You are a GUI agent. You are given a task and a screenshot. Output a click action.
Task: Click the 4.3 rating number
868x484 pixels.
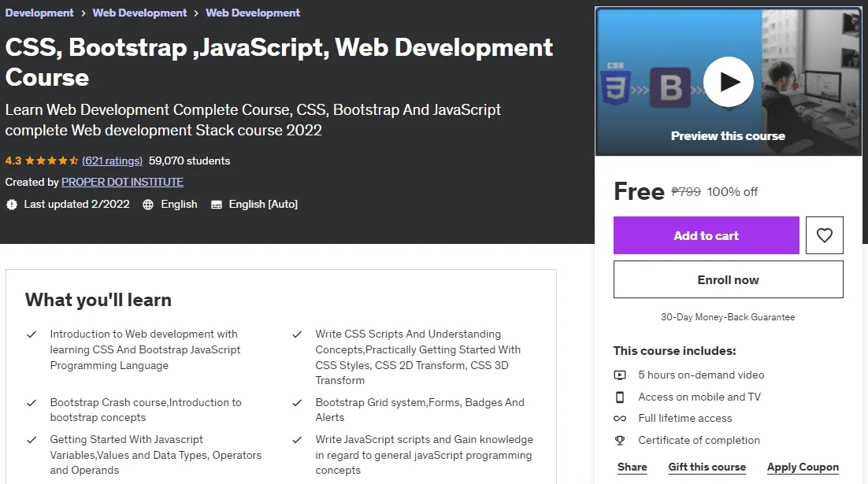click(x=13, y=161)
